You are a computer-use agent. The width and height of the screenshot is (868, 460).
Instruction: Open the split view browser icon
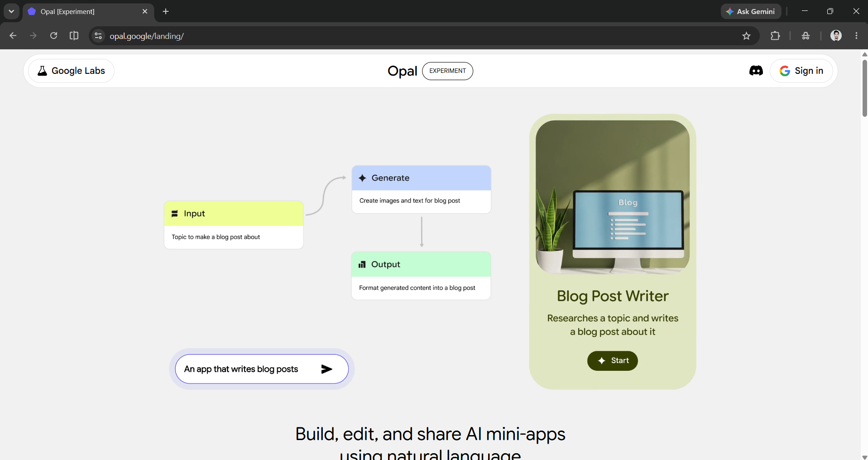point(74,36)
